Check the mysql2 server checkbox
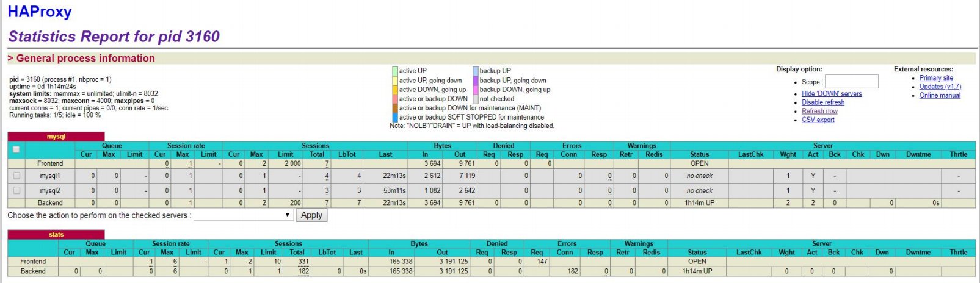The image size is (980, 283). click(x=16, y=190)
